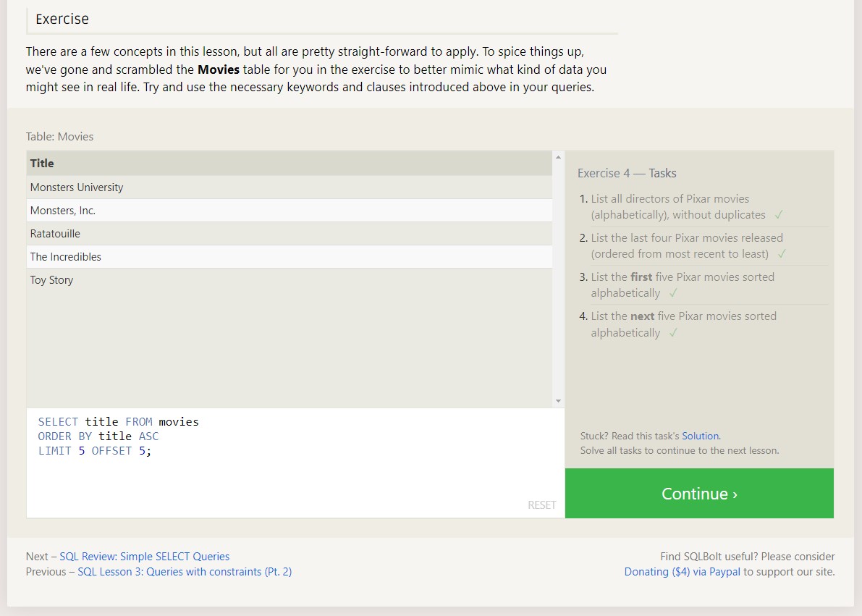Click the 'SELECT title FROM movies' line
This screenshot has height=616, width=862.
pos(118,422)
